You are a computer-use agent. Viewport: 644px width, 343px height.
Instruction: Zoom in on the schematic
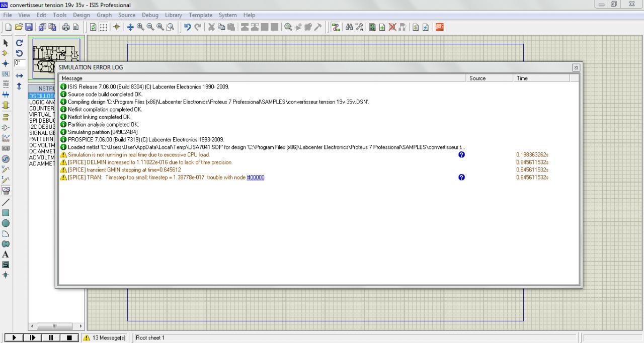[x=140, y=27]
